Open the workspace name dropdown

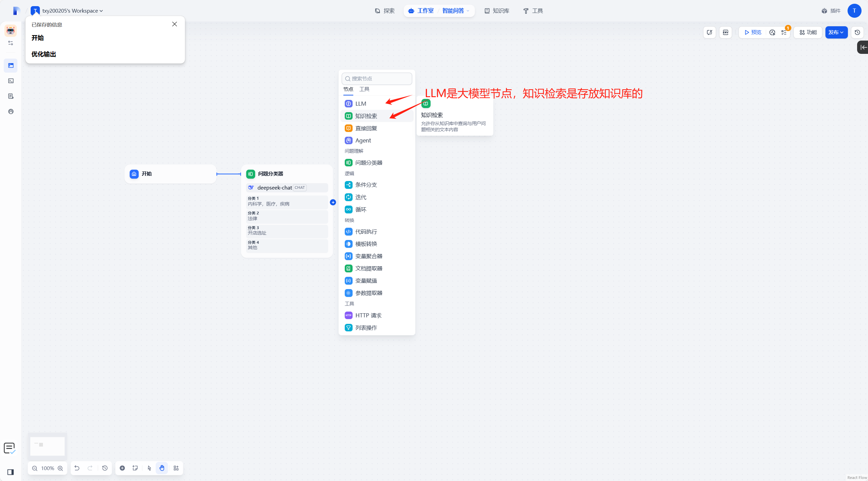pyautogui.click(x=72, y=11)
